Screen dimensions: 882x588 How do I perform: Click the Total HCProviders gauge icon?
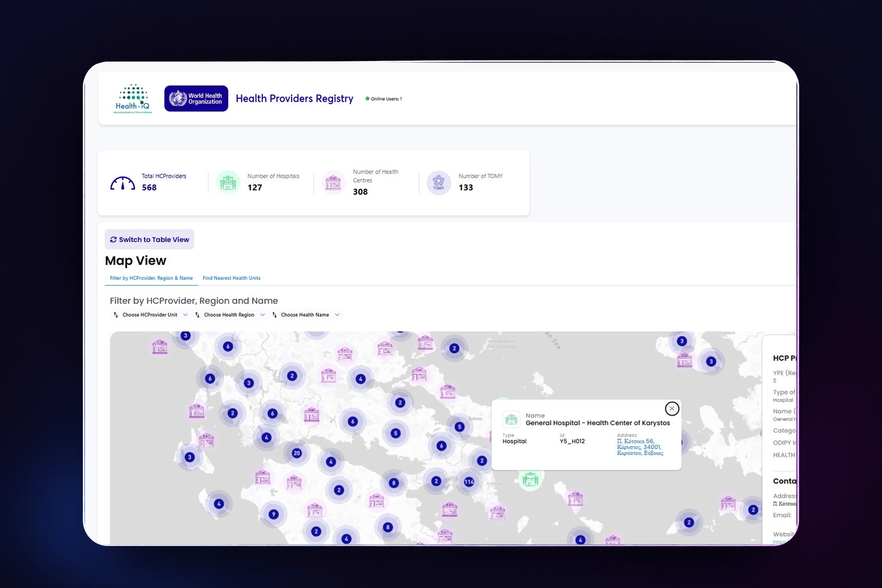(122, 183)
